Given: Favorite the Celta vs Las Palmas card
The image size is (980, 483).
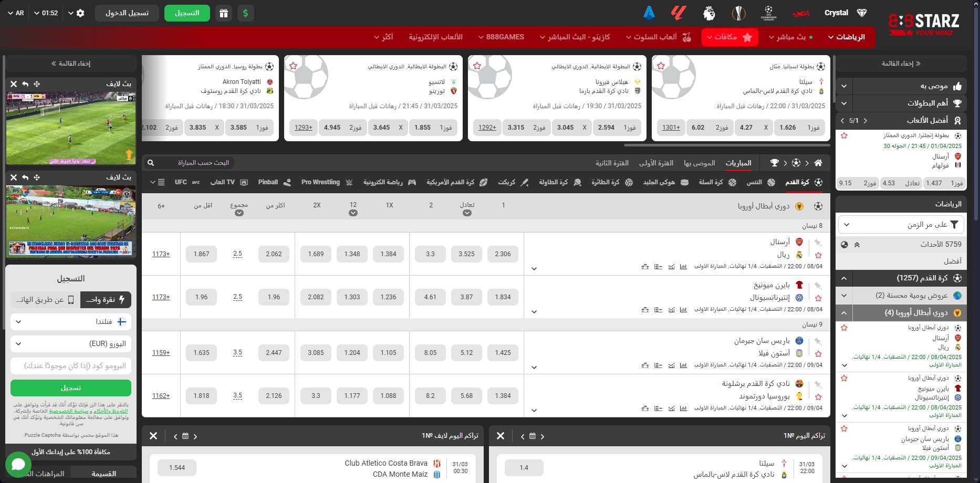Looking at the screenshot, I should click(x=661, y=66).
